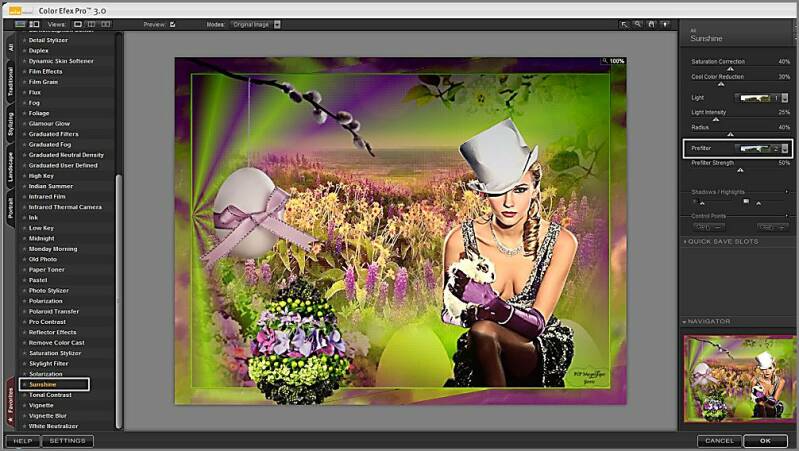Toggle favorite marker beside Duplex
This screenshot has width=799, height=451.
24,50
